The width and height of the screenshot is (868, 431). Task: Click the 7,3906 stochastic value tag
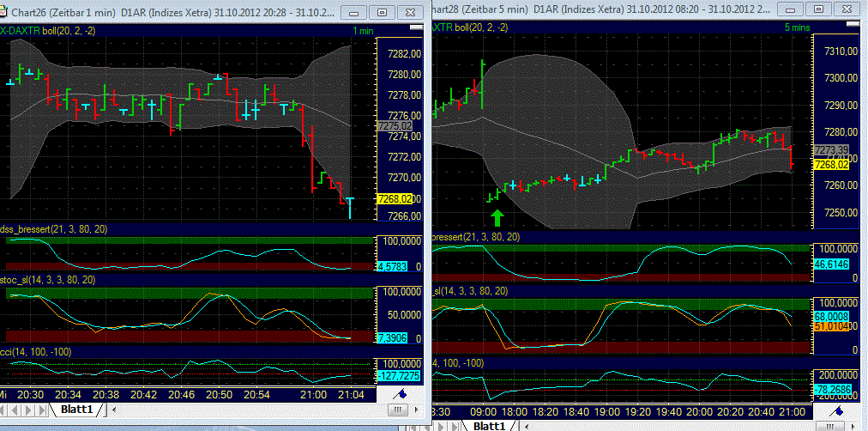[391, 337]
